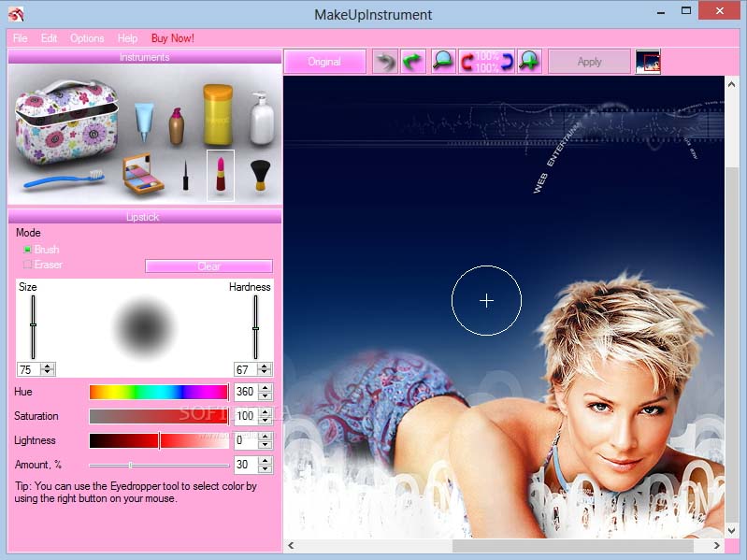Viewport: 747px width, 560px height.
Task: Click the zoom out magnifier
Action: [442, 62]
